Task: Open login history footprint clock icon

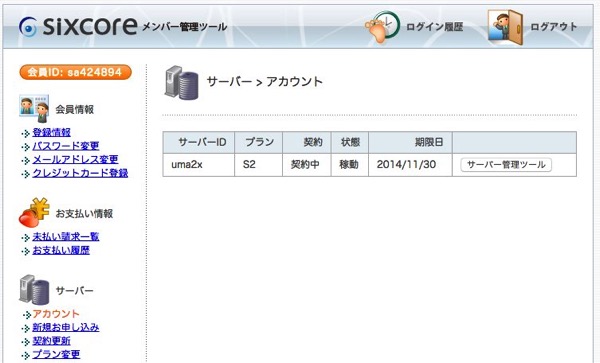Action: click(382, 27)
